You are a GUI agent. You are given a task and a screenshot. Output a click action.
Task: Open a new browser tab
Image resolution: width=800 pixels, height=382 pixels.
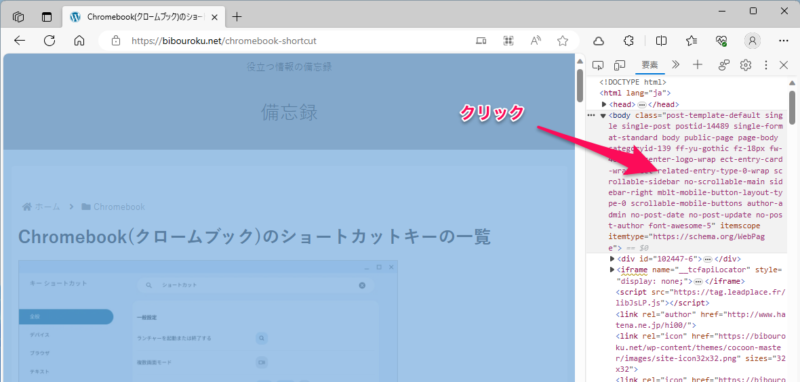coord(237,16)
